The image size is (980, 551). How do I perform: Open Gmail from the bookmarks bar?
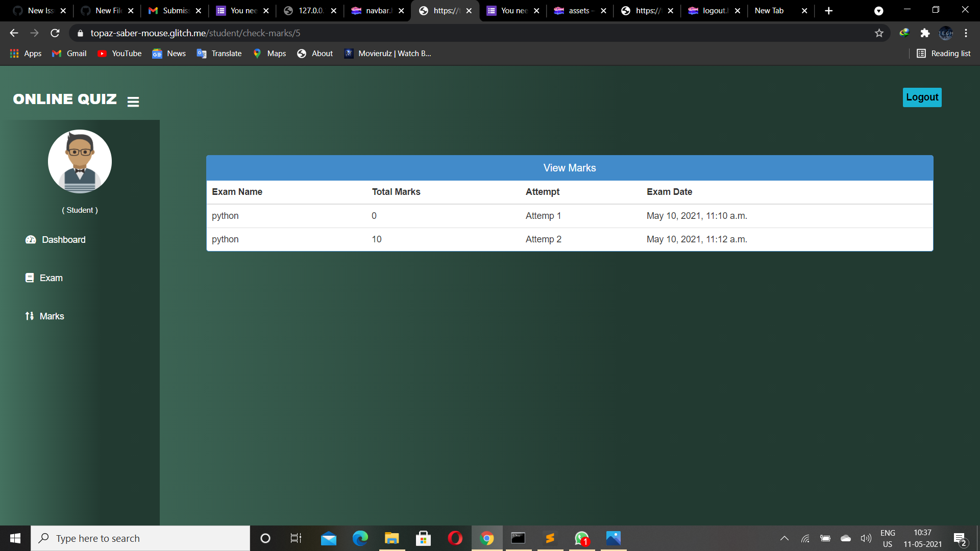coord(68,53)
